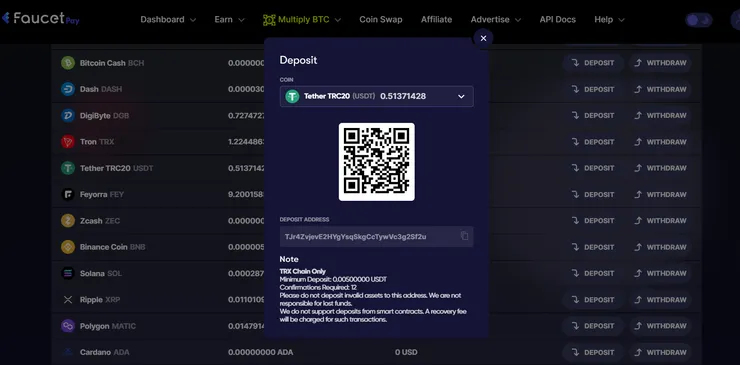Click Withdraw button for Cardano
This screenshot has width=740, height=365.
pyautogui.click(x=660, y=352)
